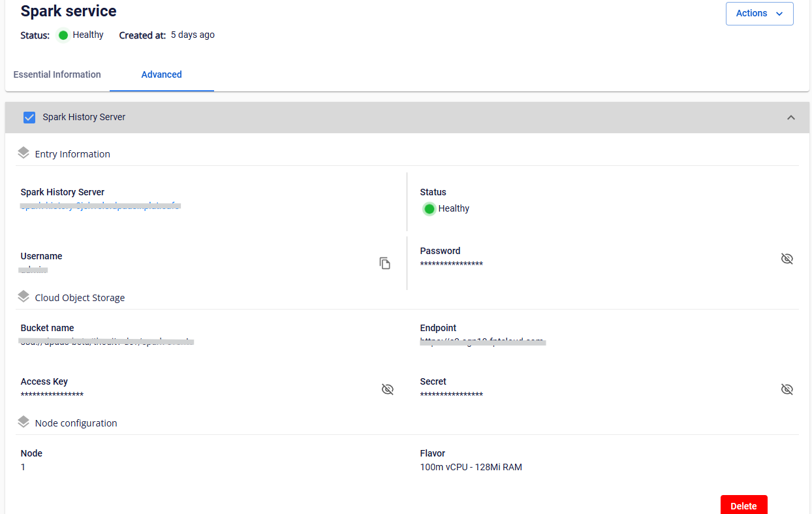Click the masked Password asterisks
This screenshot has height=514, width=812.
tap(452, 265)
